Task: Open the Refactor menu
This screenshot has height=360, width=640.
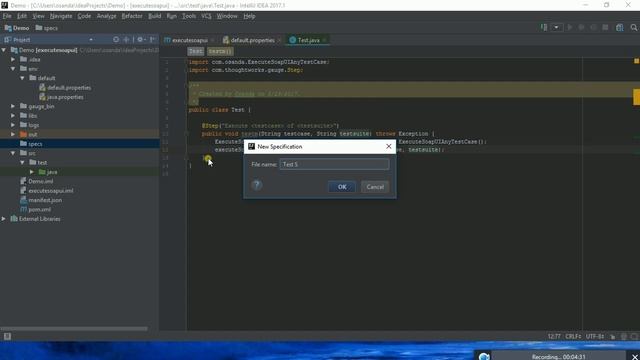Action: tap(132, 16)
